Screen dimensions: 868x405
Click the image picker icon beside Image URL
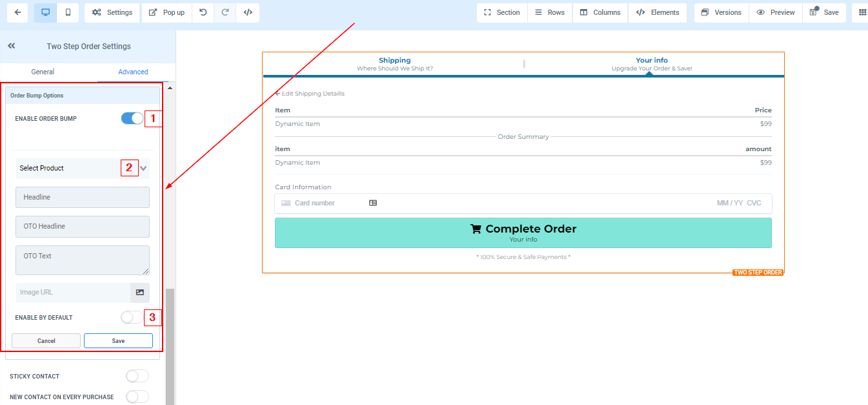tap(140, 293)
